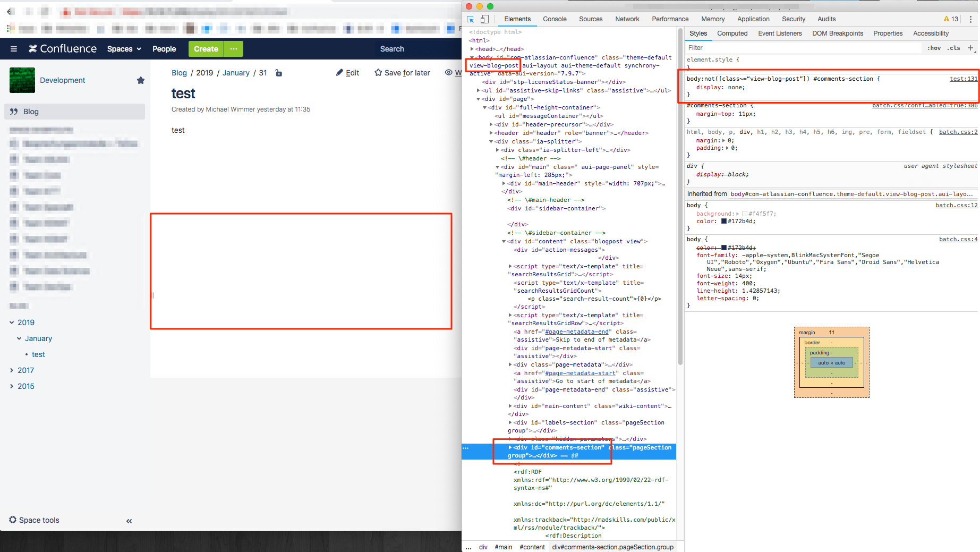Expand the 2017 blog tree node
Viewport: 980px width, 552px height.
pyautogui.click(x=12, y=370)
